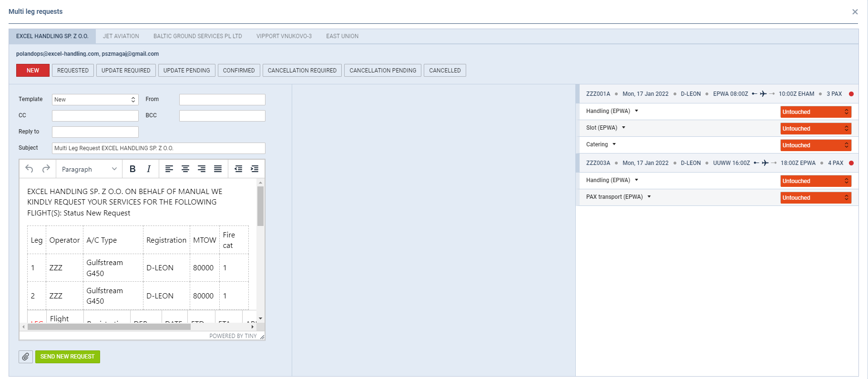868x379 pixels.
Task: Expand Handling (EPWA) under ZZZ003A
Action: coord(636,180)
